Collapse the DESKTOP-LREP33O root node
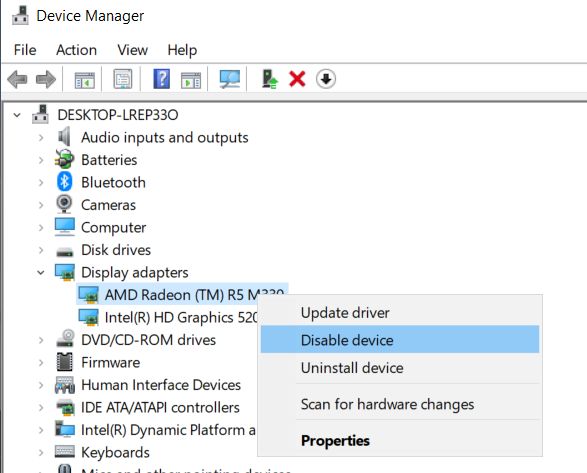 point(17,115)
